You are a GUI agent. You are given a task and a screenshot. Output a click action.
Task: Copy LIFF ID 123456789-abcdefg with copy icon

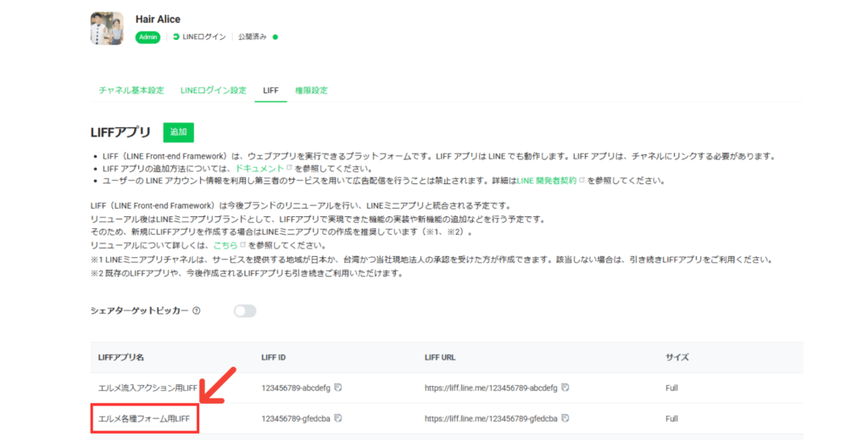(x=337, y=388)
